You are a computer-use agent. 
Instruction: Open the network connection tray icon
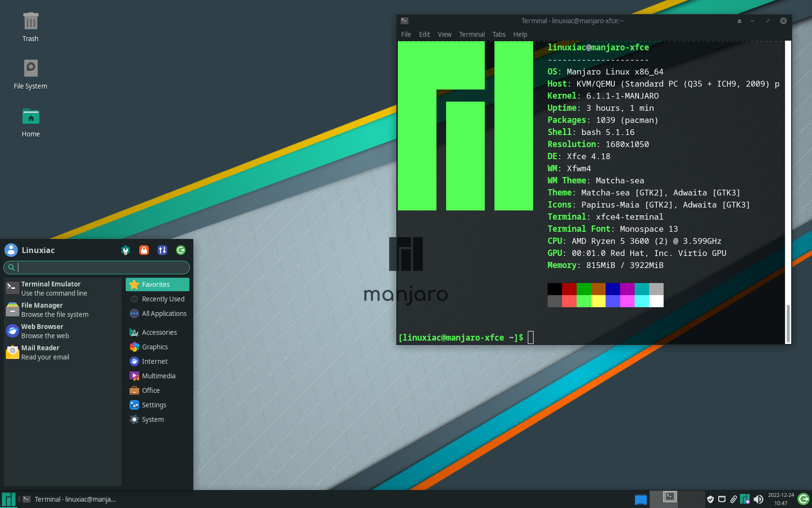[722, 499]
